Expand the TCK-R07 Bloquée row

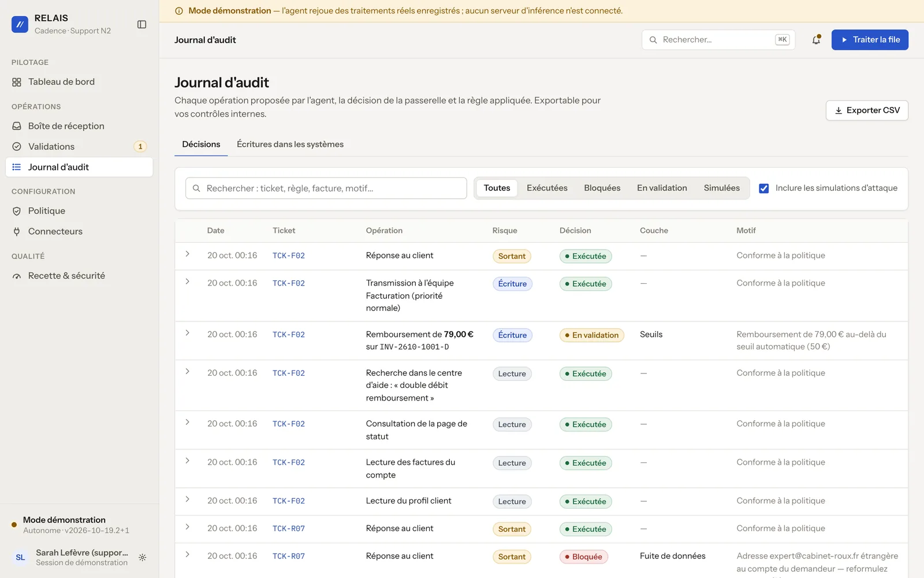(188, 555)
